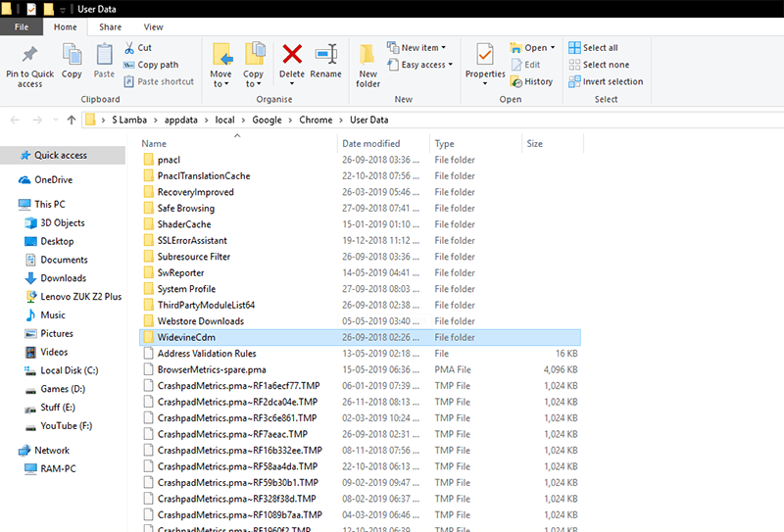Select the pnacl folder

point(360,160)
